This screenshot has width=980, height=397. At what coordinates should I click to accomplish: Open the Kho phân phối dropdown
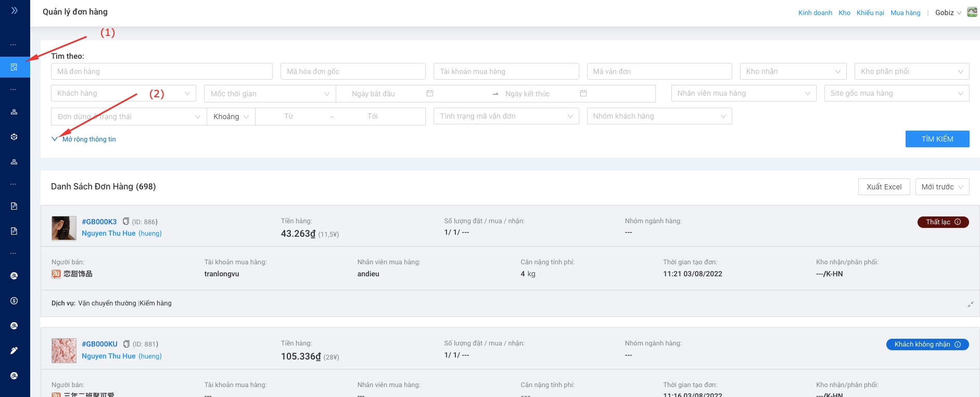click(x=911, y=71)
